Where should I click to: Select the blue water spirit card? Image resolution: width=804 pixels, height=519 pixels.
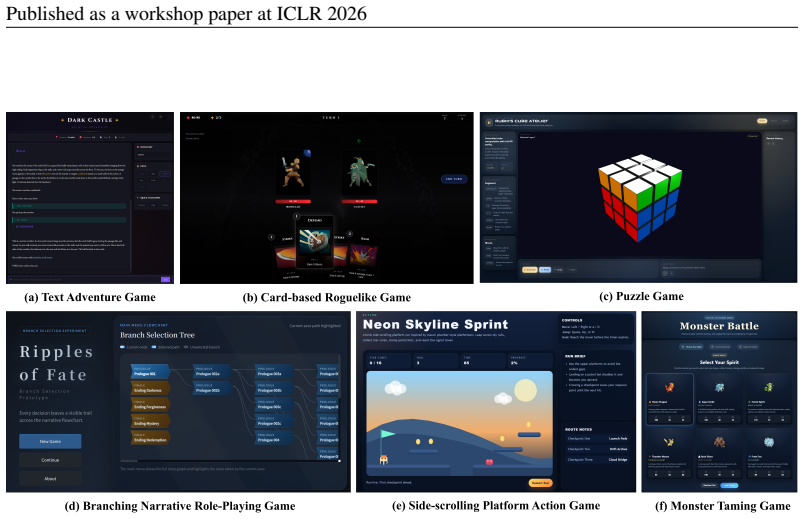[719, 398]
